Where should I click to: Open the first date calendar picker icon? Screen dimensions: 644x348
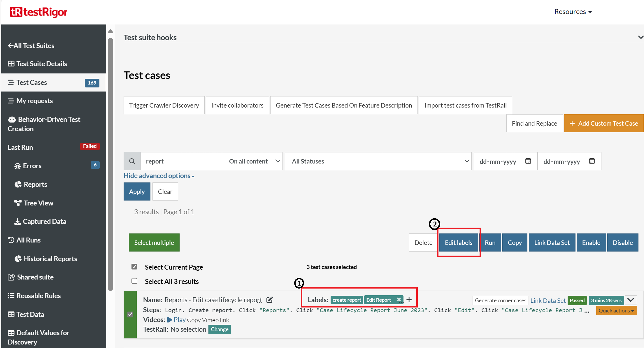tap(528, 161)
